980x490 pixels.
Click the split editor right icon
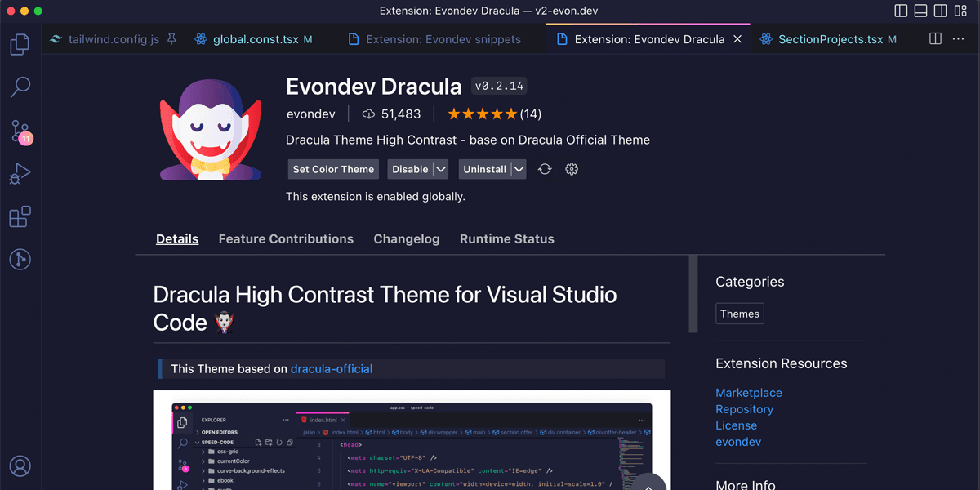[936, 38]
